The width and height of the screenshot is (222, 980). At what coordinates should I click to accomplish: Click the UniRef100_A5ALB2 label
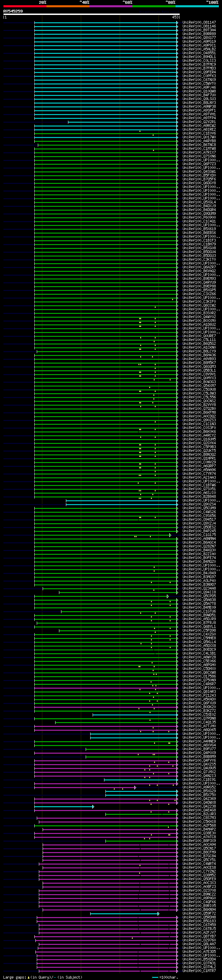click(x=199, y=49)
